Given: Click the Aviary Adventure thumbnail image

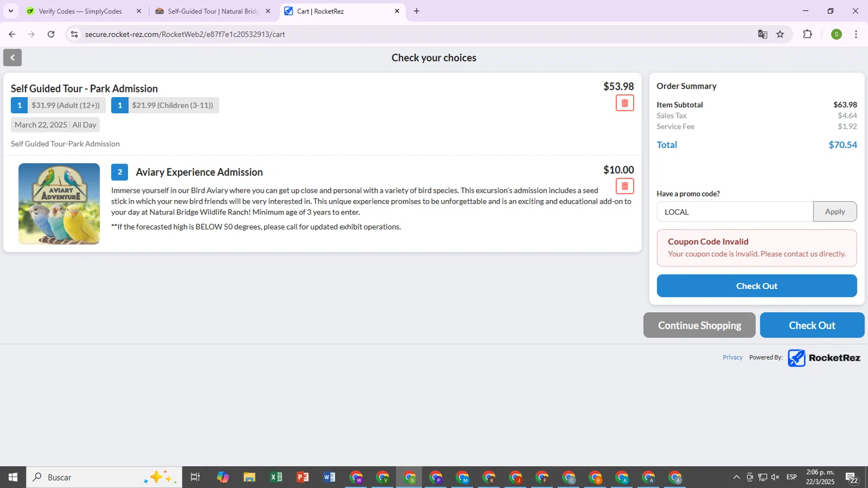Looking at the screenshot, I should point(59,204).
